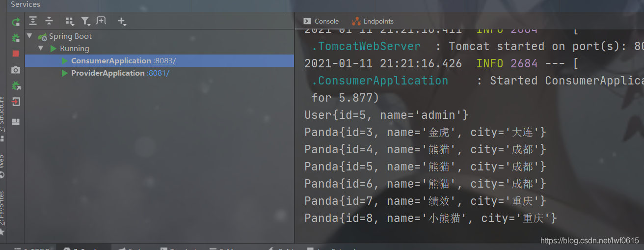Click the Panda{id=8 output line
The image size is (644, 250).
[x=431, y=219]
